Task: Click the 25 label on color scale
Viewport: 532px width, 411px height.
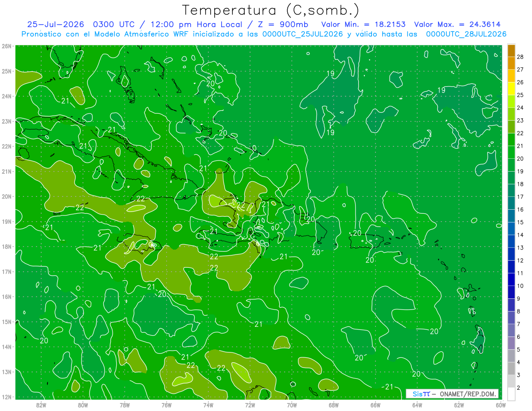Action: point(520,95)
